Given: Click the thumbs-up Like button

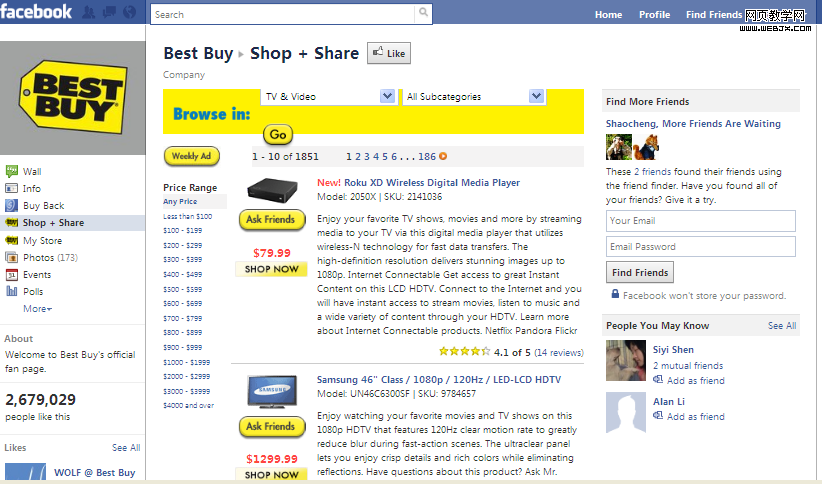Looking at the screenshot, I should 389,54.
